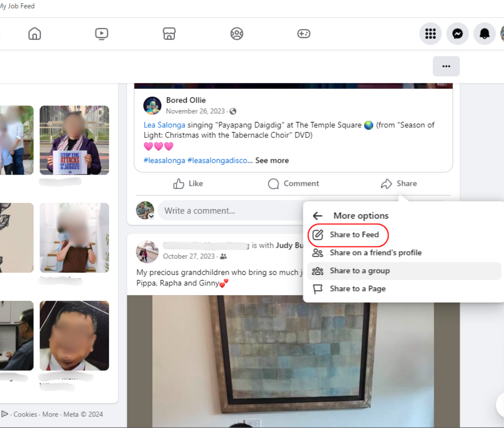
Task: Click the Like button label
Action: 196,184
